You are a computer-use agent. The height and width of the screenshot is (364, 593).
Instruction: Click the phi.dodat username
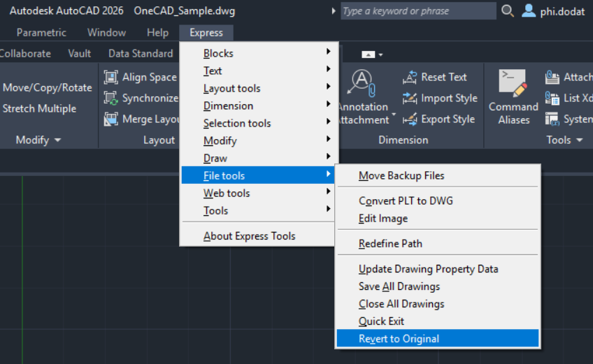click(562, 12)
